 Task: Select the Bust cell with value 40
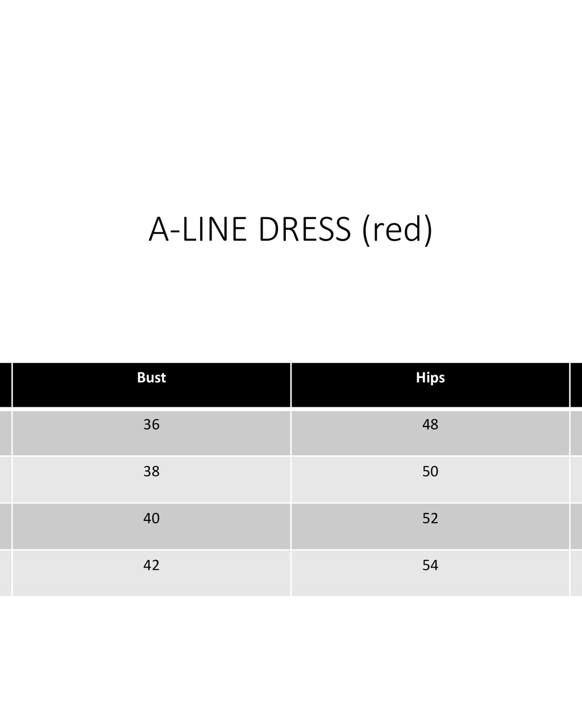[151, 526]
